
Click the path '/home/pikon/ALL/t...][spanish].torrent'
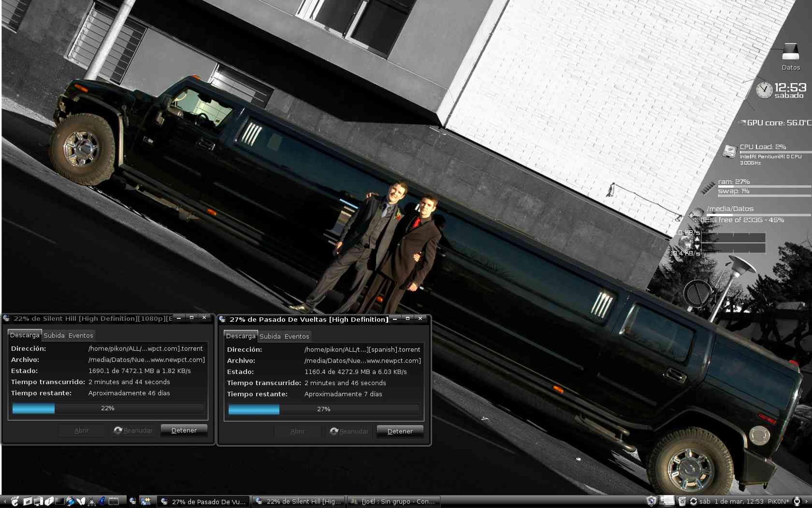click(362, 349)
